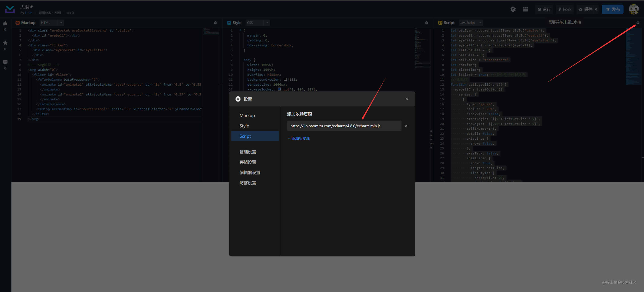The width and height of the screenshot is (644, 292).
Task: Select Markup settings tab
Action: pos(255,115)
